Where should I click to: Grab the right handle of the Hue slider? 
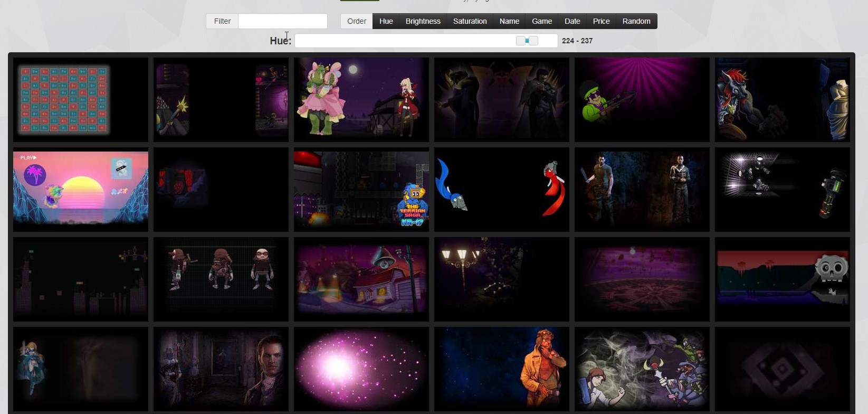(x=533, y=41)
